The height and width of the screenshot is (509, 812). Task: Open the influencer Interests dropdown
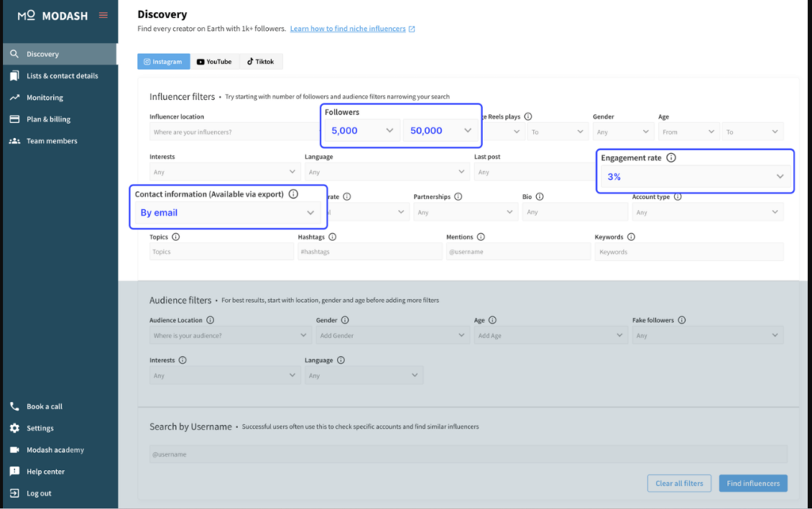[x=224, y=172]
